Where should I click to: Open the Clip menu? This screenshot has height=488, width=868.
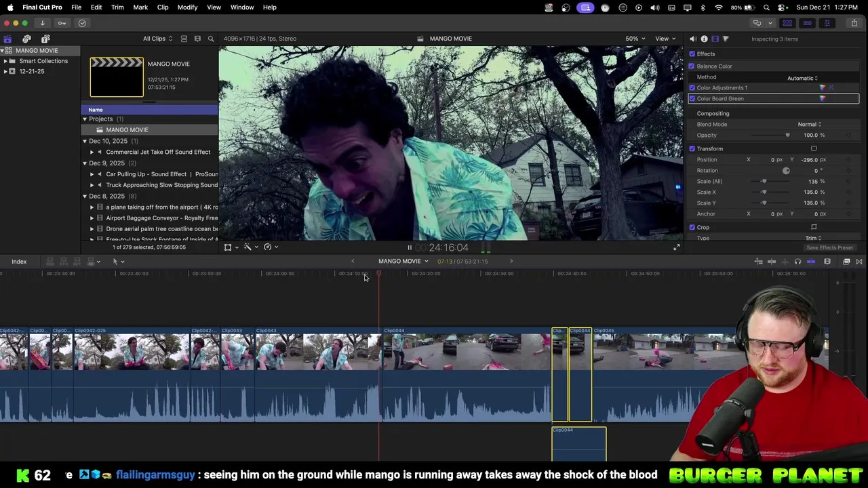163,7
